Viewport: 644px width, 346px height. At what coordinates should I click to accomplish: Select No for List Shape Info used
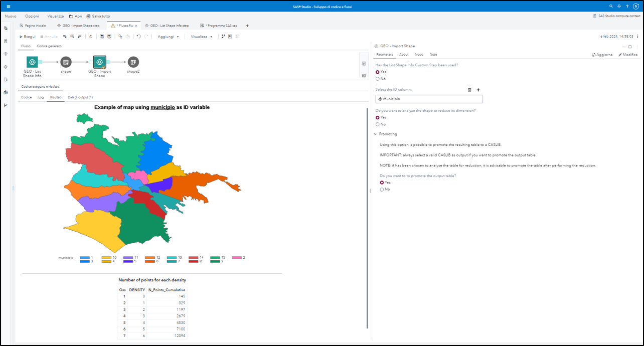point(378,79)
